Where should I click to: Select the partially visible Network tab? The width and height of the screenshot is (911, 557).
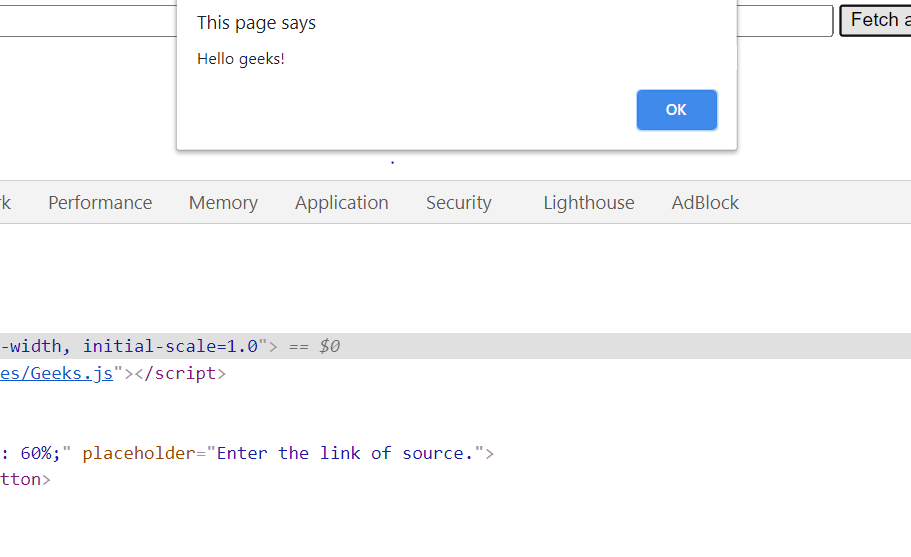(5, 203)
